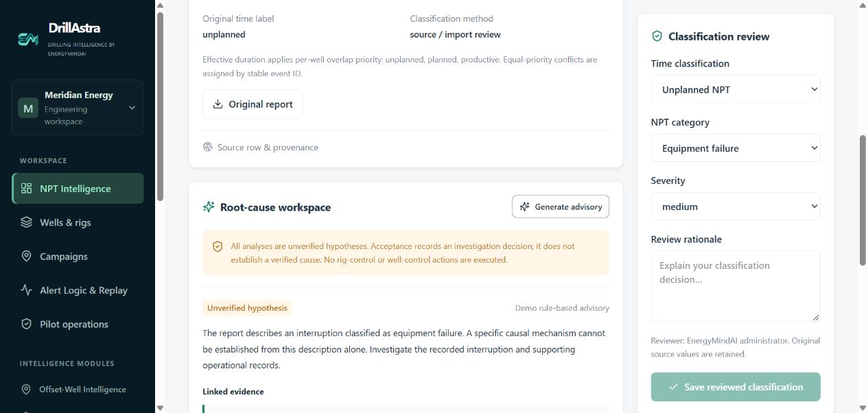Click the checkmark icon on Save button

click(x=674, y=387)
